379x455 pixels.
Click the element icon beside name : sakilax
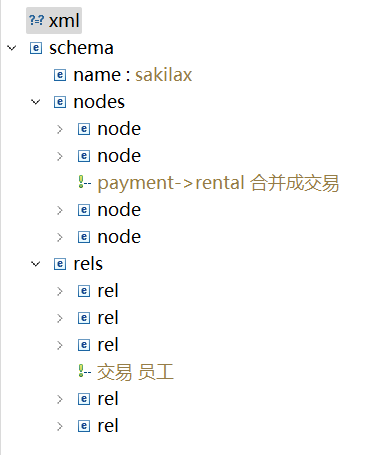tap(60, 75)
